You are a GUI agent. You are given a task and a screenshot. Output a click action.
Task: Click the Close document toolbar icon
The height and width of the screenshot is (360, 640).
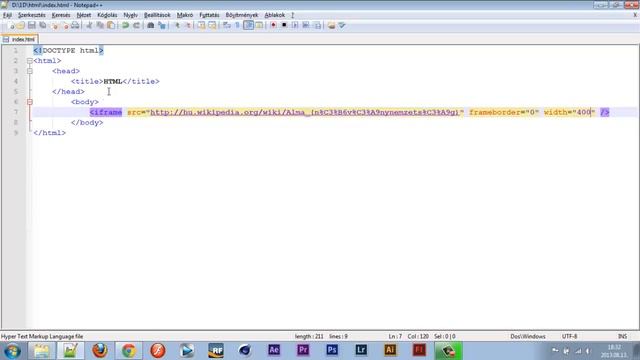pyautogui.click(x=54, y=25)
